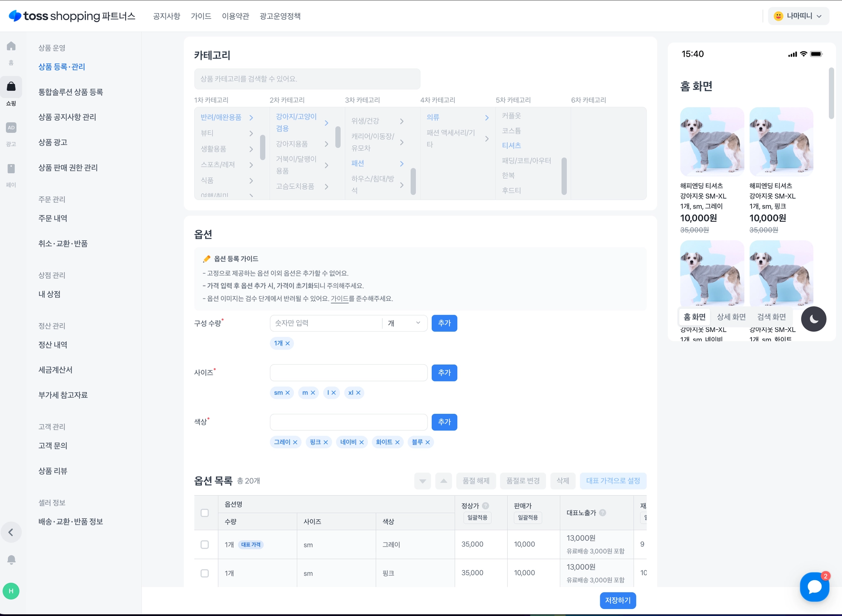This screenshot has height=616, width=842.
Task: Open the chat support bubble icon
Action: [x=814, y=587]
